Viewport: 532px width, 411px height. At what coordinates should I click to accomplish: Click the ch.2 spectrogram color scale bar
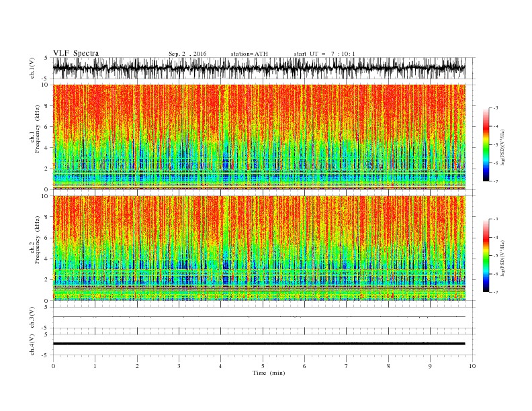486,255
